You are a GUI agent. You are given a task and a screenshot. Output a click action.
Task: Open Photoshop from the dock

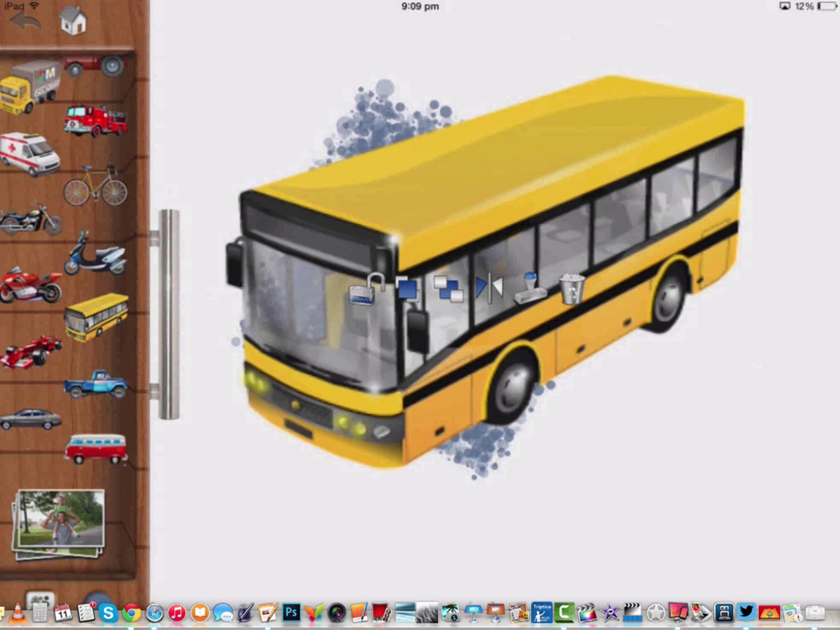(291, 613)
